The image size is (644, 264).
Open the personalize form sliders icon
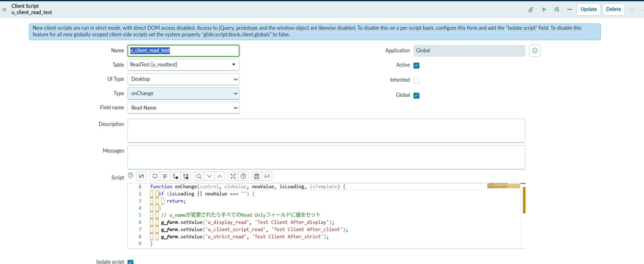point(557,10)
